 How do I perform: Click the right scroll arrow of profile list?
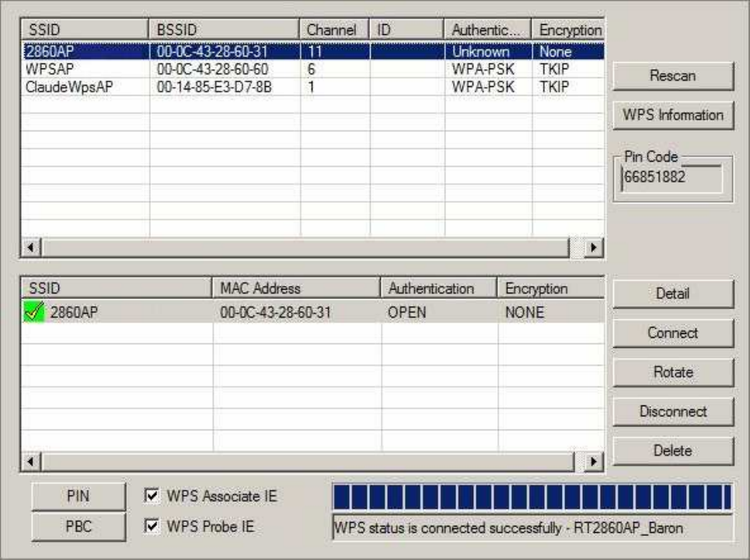(x=594, y=461)
